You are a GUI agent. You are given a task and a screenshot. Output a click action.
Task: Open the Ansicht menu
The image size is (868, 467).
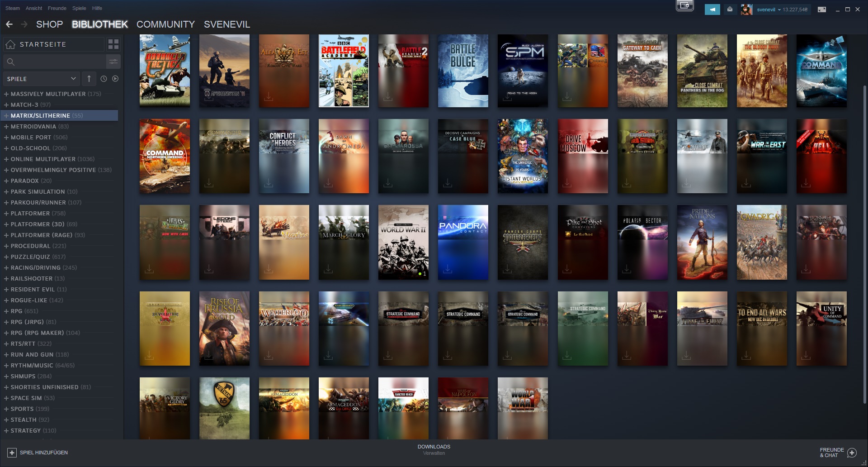34,8
